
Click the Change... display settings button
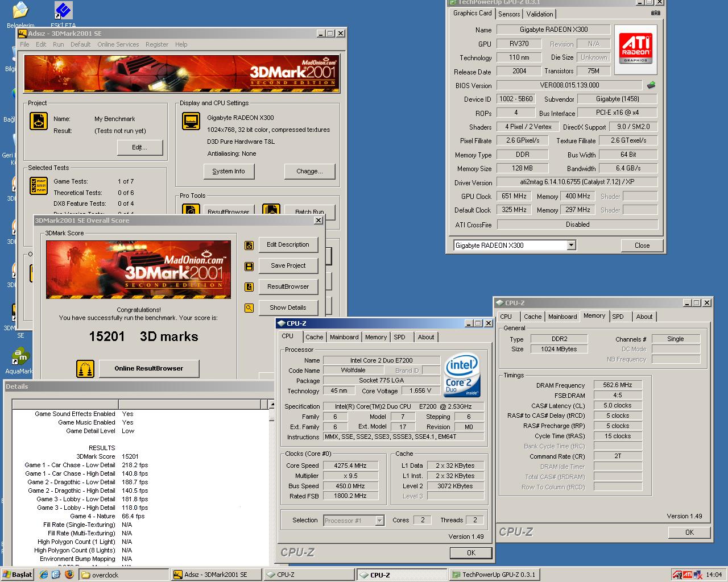309,172
